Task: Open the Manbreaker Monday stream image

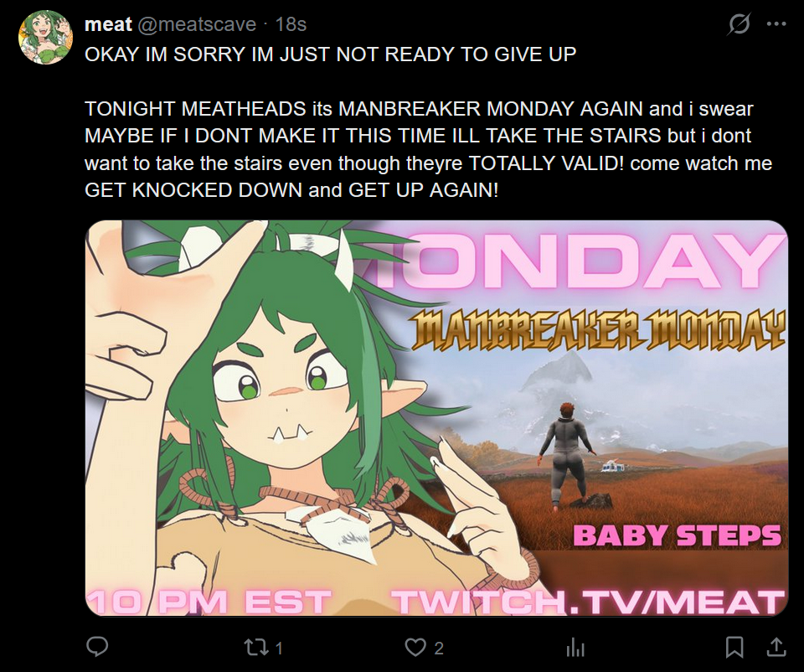Action: click(436, 418)
